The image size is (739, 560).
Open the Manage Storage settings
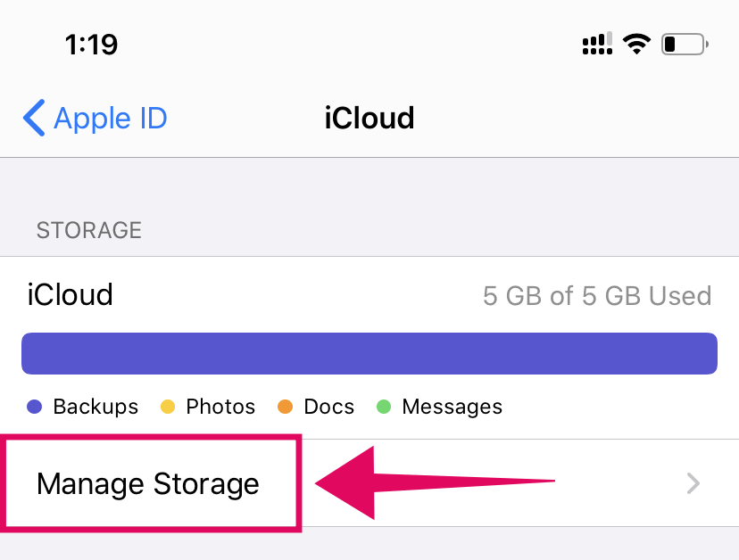coord(147,483)
